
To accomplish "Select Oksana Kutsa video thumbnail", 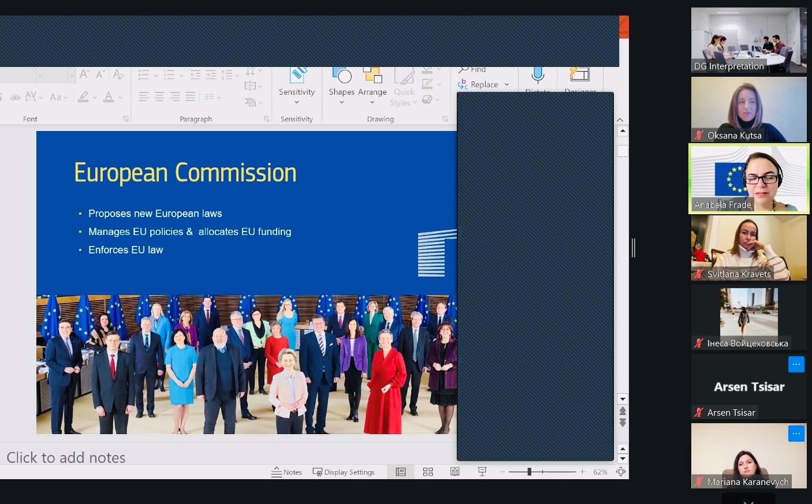I will click(748, 109).
